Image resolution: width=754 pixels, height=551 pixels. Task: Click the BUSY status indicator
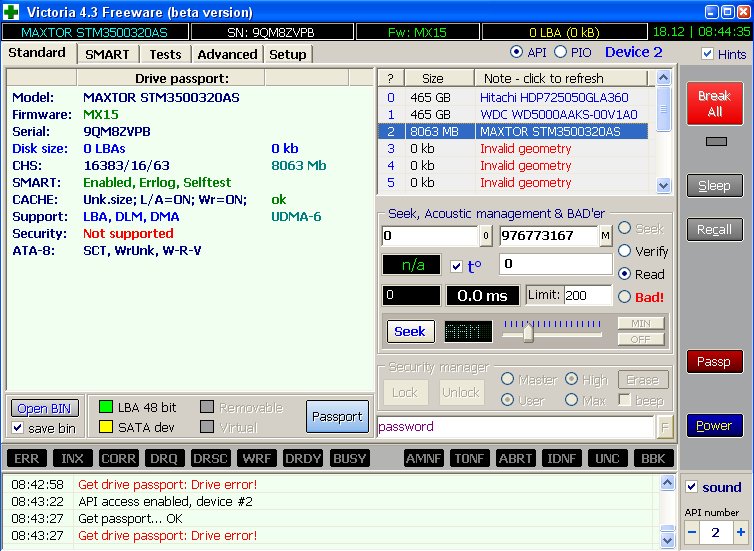pos(349,459)
